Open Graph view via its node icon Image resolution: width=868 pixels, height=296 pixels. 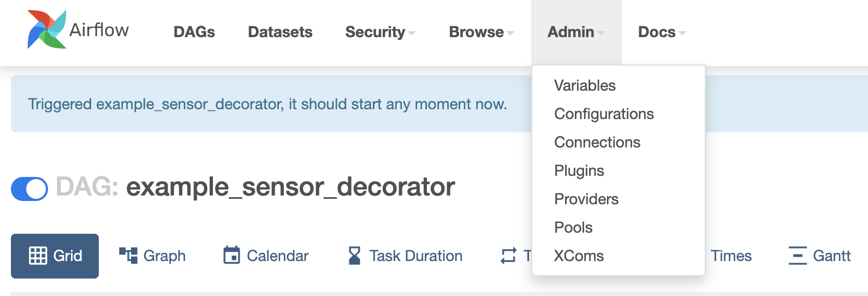(128, 256)
